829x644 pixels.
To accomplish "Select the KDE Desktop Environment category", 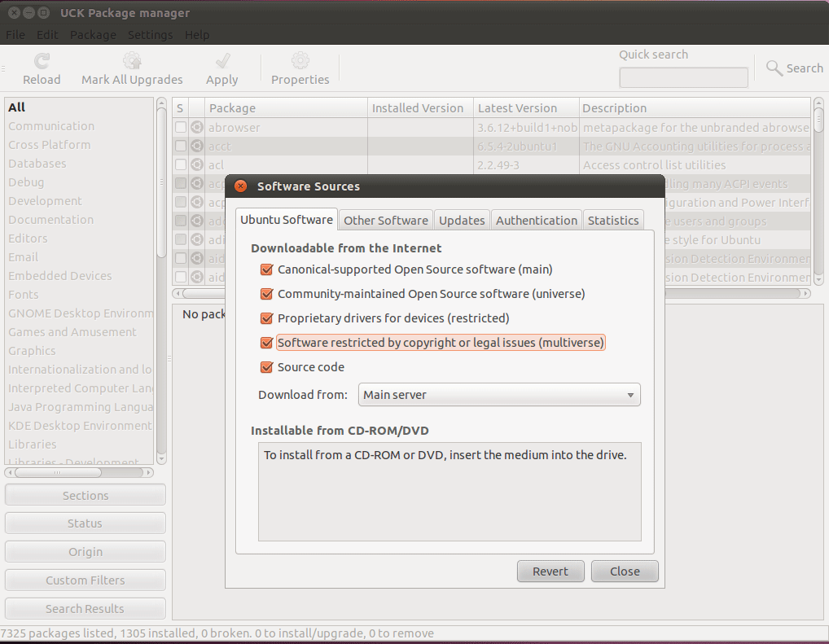I will point(80,426).
